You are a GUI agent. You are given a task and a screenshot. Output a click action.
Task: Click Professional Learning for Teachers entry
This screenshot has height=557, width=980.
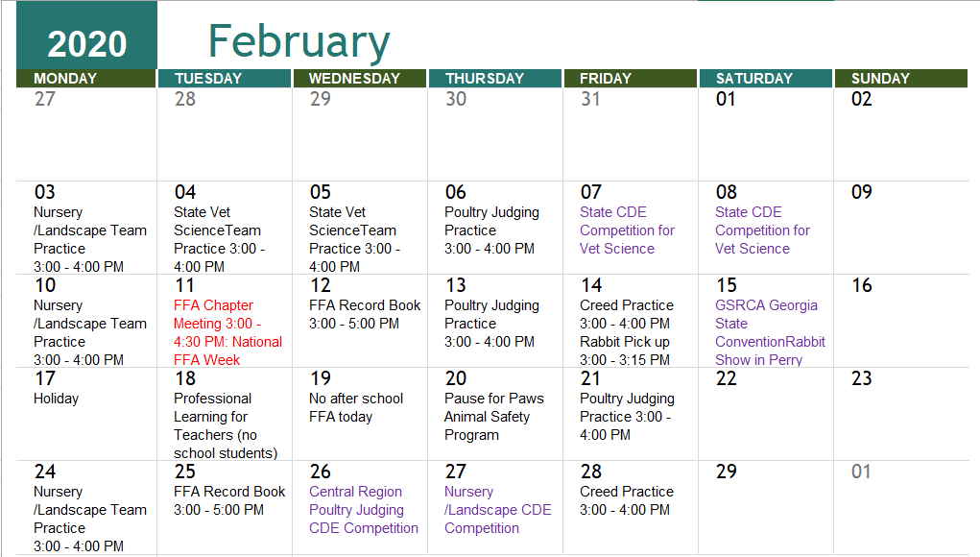[x=225, y=425]
